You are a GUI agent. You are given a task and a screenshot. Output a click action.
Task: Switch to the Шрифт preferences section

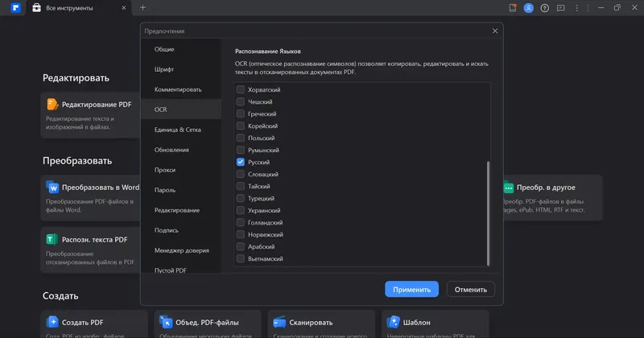pos(180,69)
